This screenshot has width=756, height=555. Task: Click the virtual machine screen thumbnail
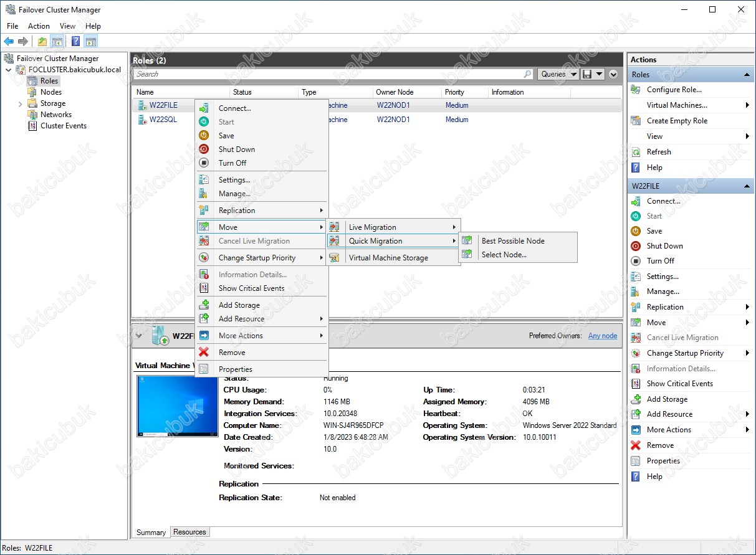click(x=178, y=406)
